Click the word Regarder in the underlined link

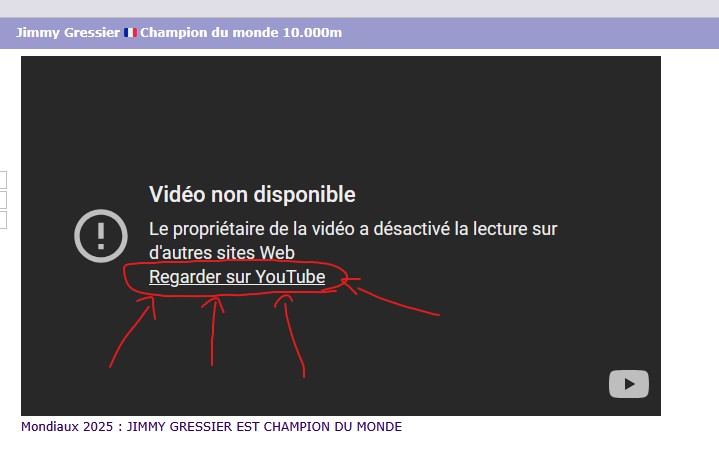185,277
